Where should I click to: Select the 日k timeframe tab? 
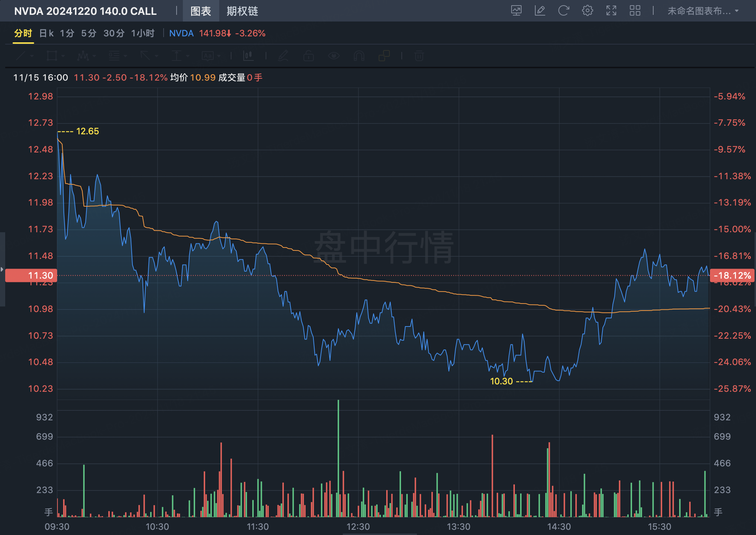[x=46, y=33]
